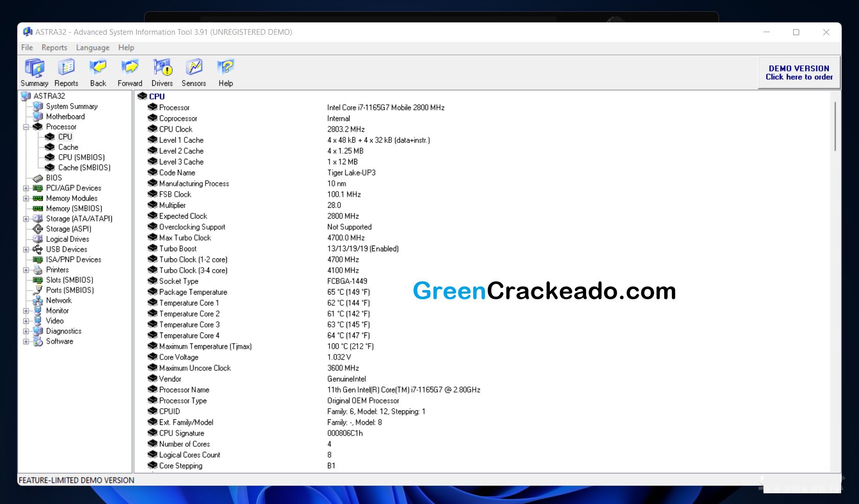This screenshot has width=859, height=504.
Task: Expand the Video node
Action: pos(26,321)
